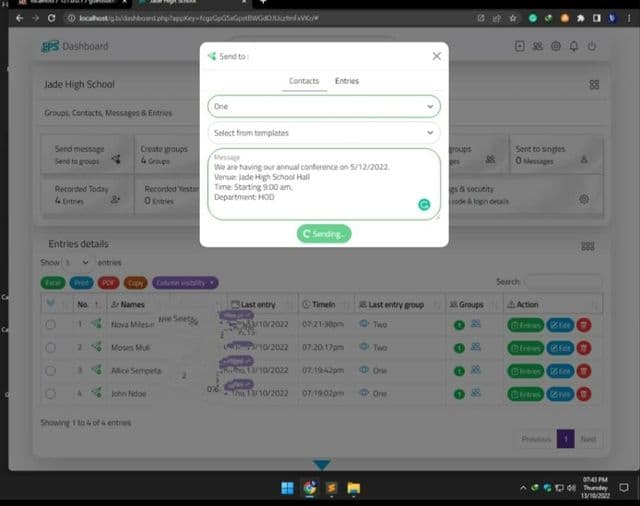Click the grid icon beside Entries details
640x506 pixels.
[x=588, y=246]
